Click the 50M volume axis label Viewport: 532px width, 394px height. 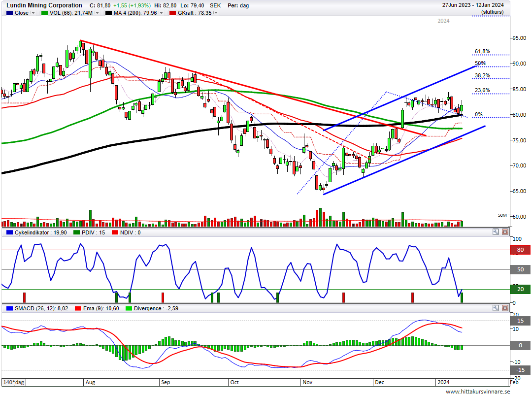click(502, 215)
